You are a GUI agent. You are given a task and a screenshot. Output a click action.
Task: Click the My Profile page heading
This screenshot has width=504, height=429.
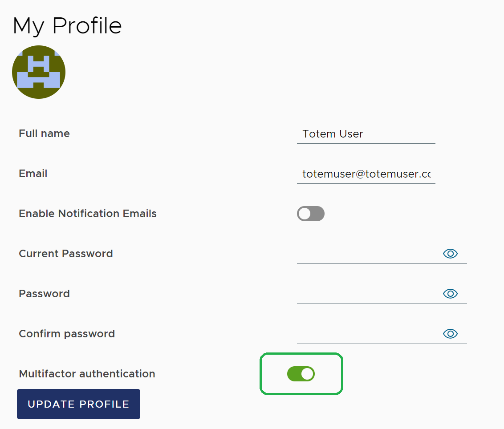(67, 26)
